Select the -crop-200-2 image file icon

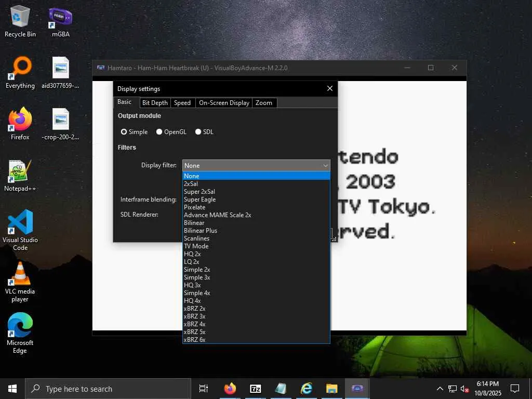pos(60,124)
